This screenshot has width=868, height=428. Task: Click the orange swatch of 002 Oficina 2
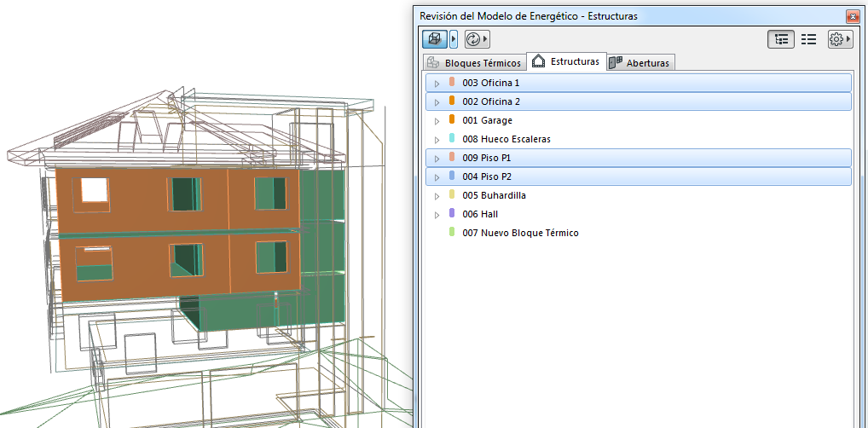(x=452, y=101)
